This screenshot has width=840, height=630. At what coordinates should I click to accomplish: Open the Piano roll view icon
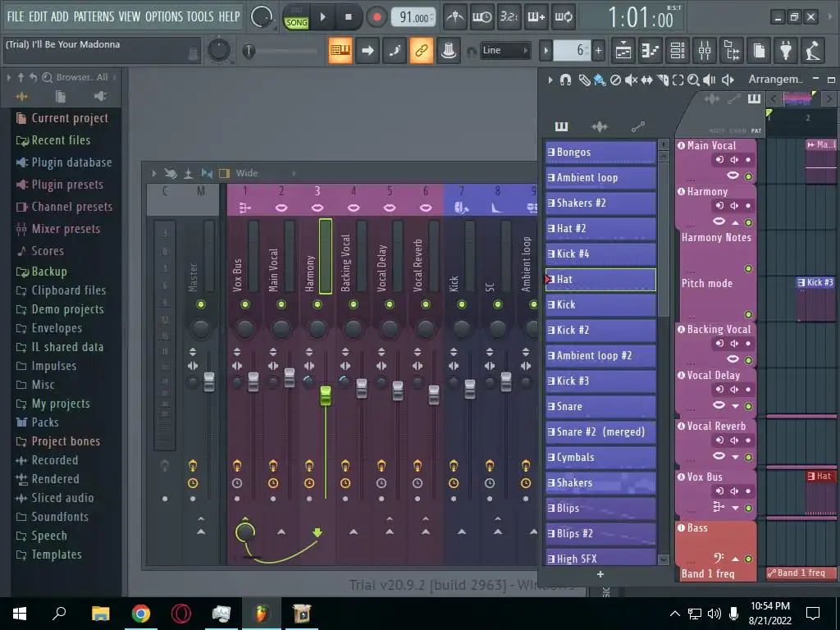tap(651, 51)
